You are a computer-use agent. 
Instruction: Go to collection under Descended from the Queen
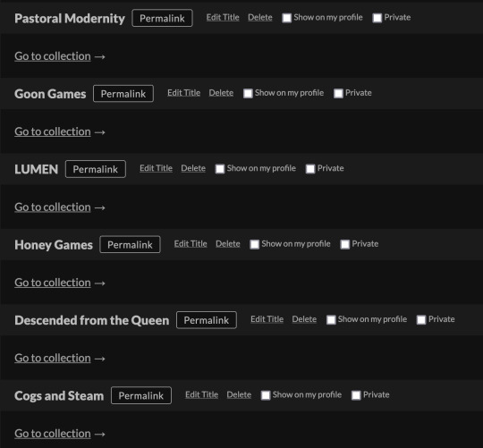(x=53, y=358)
